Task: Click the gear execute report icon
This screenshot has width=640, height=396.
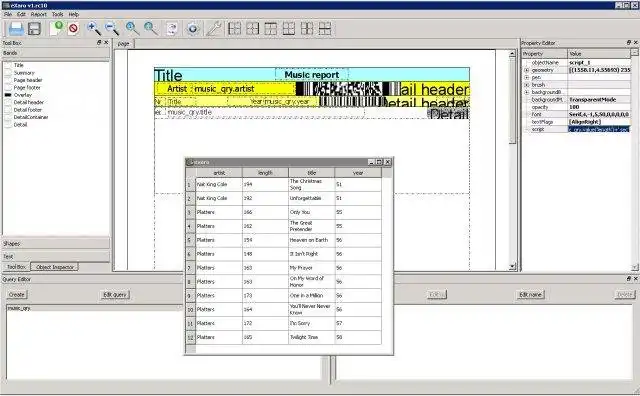Action: [x=193, y=29]
